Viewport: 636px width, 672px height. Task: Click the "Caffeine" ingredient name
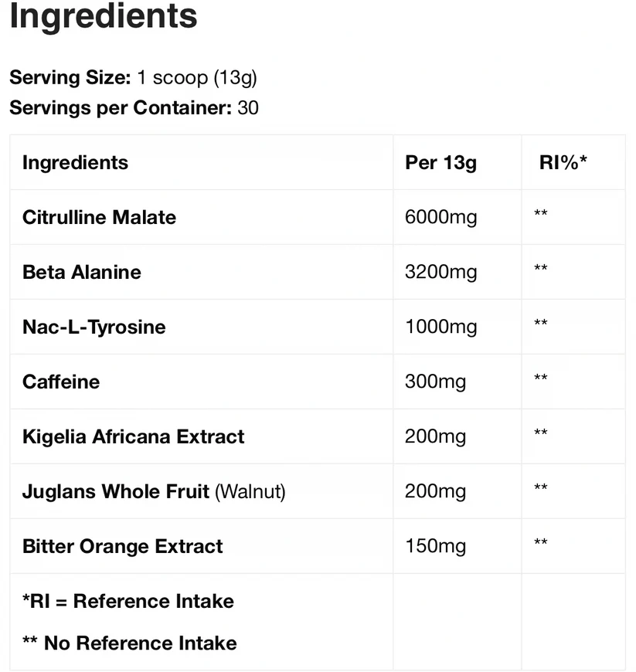click(61, 382)
